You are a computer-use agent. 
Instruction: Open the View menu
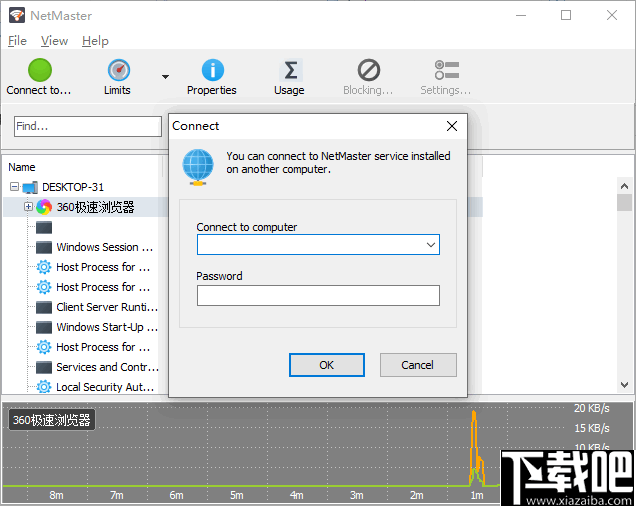click(54, 41)
